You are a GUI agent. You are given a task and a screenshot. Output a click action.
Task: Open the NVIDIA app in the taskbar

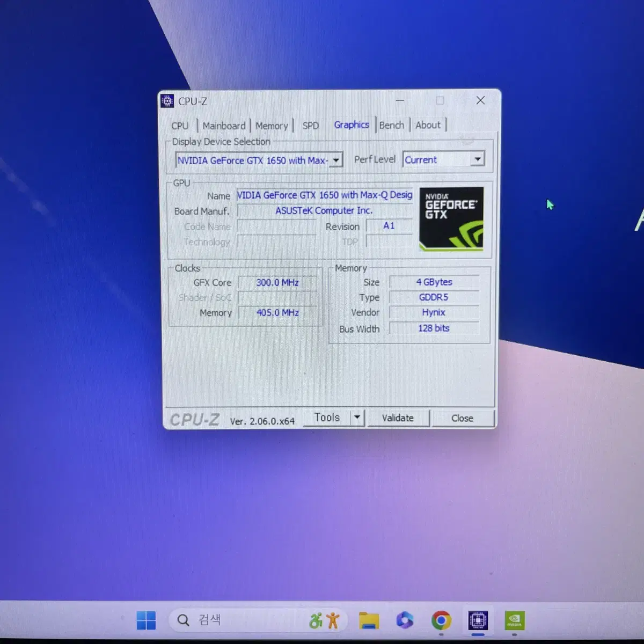514,620
